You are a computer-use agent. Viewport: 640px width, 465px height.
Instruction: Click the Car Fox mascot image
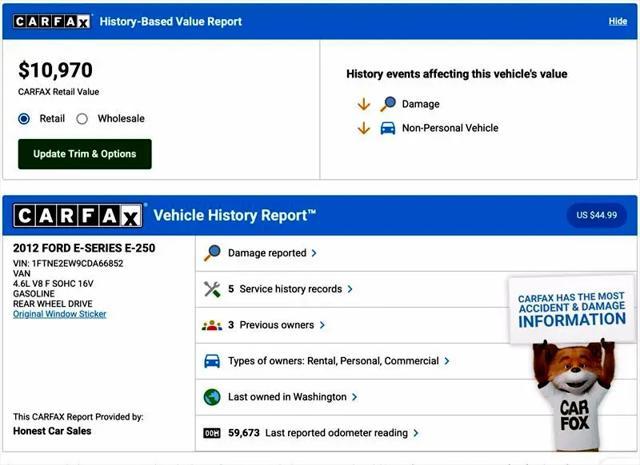click(x=575, y=395)
